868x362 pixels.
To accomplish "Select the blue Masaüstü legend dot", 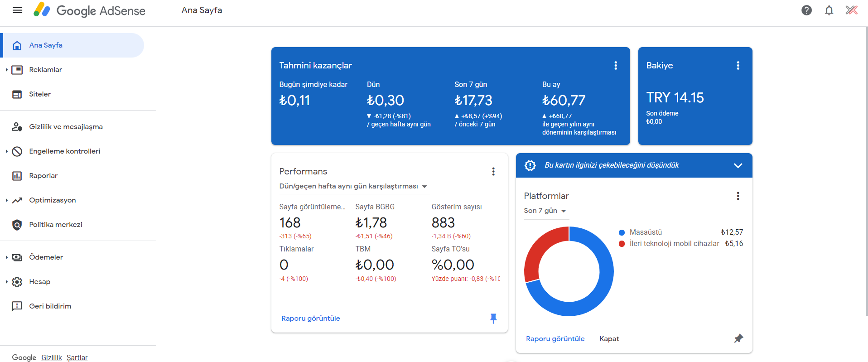I will click(622, 232).
